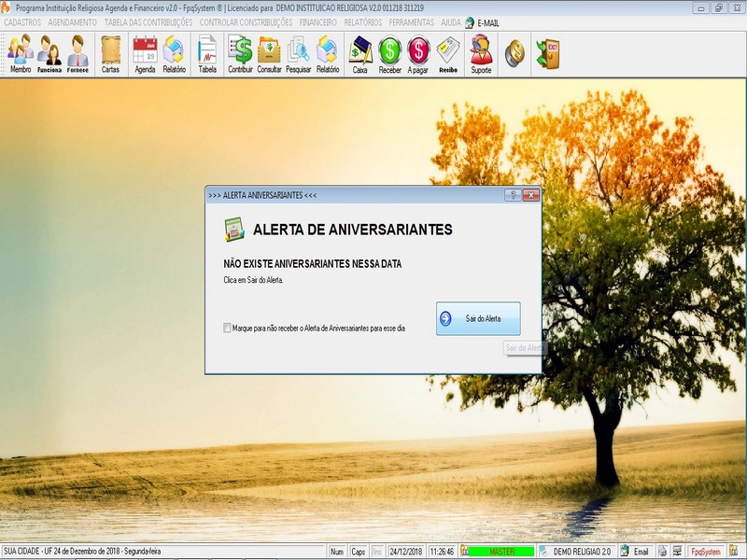
Task: Click the Email icon in status bar
Action: (x=625, y=551)
